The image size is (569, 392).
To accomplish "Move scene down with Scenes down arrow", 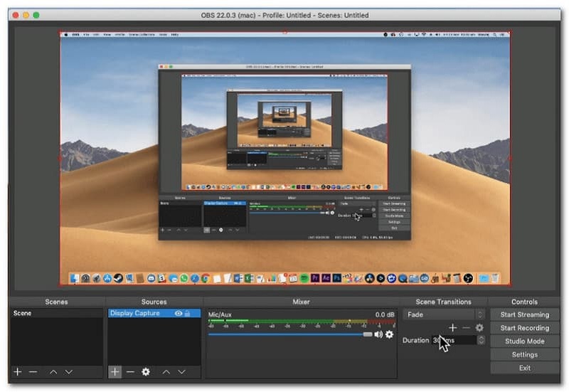I will [68, 371].
